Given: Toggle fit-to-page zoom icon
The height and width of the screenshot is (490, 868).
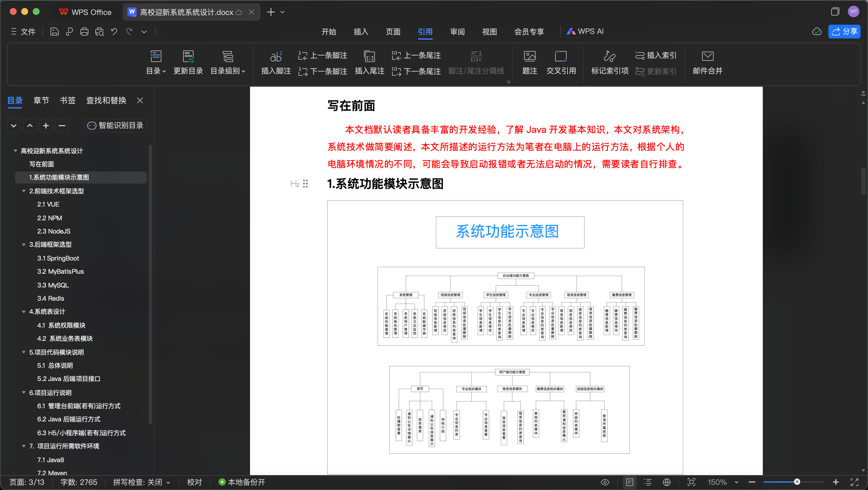Looking at the screenshot, I should pos(691,482).
